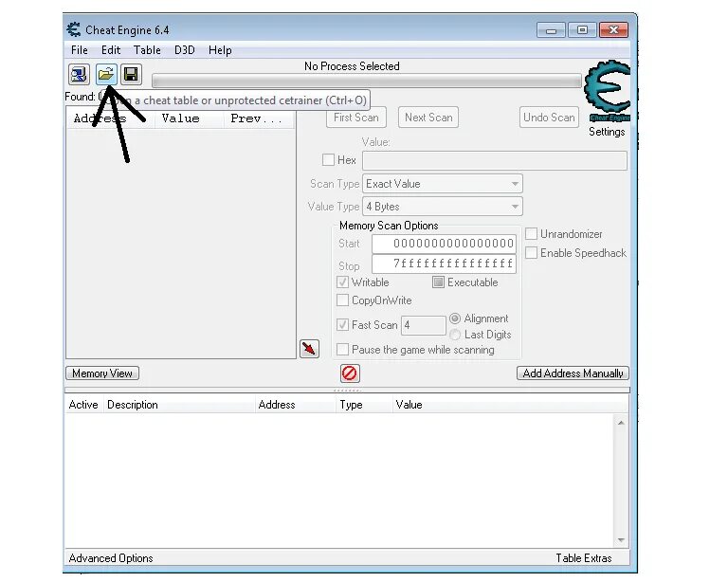
Task: Click the Undo Scan button
Action: 549,118
